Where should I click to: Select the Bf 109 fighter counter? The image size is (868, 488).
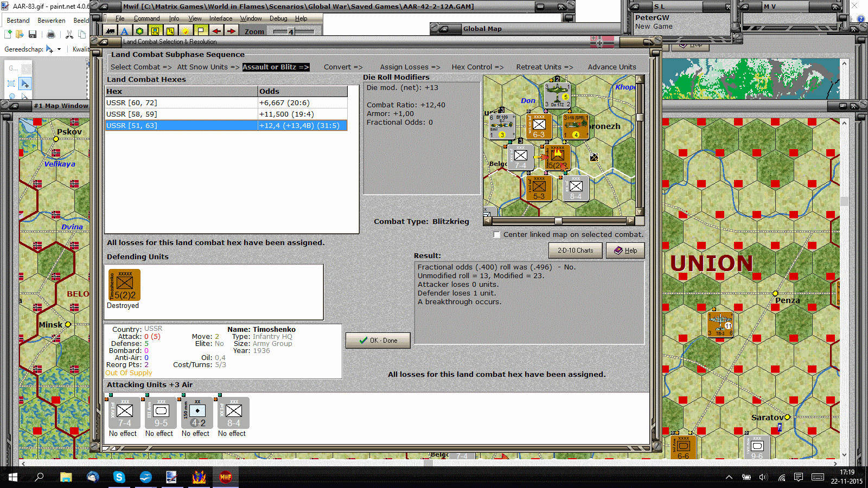[502, 126]
